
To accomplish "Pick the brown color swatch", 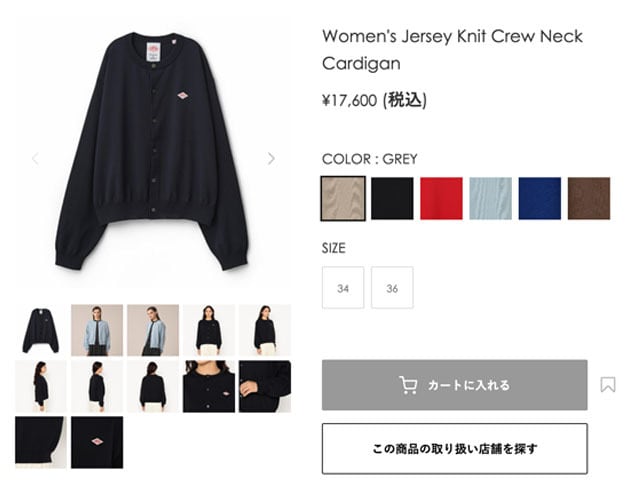I will [x=589, y=198].
